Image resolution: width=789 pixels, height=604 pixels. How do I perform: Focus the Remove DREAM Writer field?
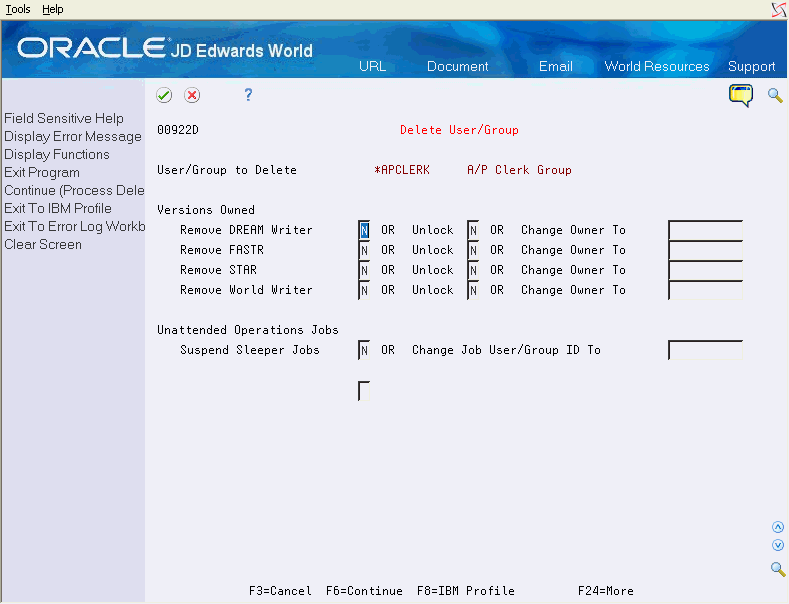[x=364, y=230]
